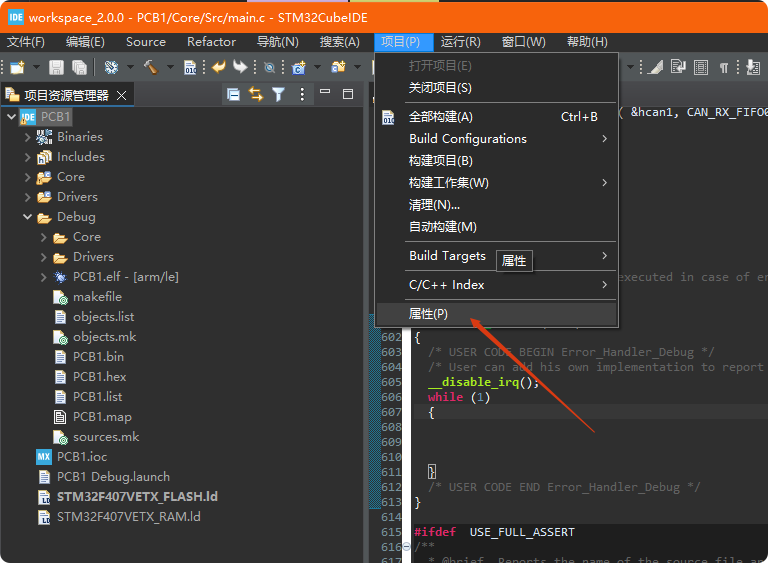Expand the Drivers folder under PCB1
Viewport: 768px width, 563px height.
pyautogui.click(x=28, y=197)
